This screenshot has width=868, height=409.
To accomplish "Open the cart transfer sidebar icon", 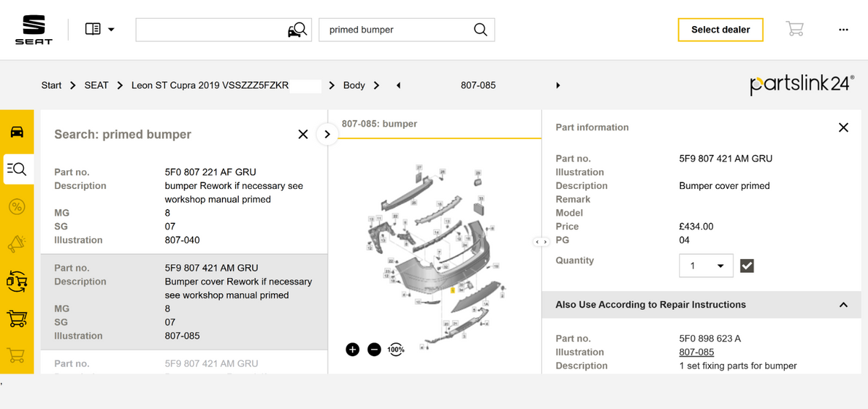I will [x=17, y=281].
